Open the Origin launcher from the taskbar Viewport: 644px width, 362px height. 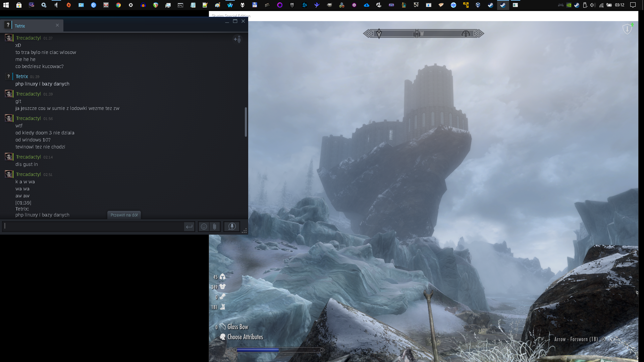[68, 5]
